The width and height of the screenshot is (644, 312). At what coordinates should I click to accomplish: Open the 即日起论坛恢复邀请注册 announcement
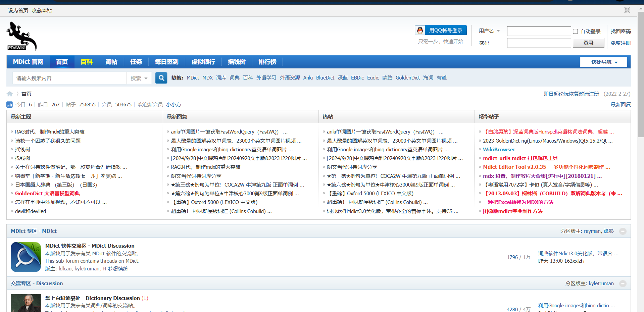(x=571, y=94)
